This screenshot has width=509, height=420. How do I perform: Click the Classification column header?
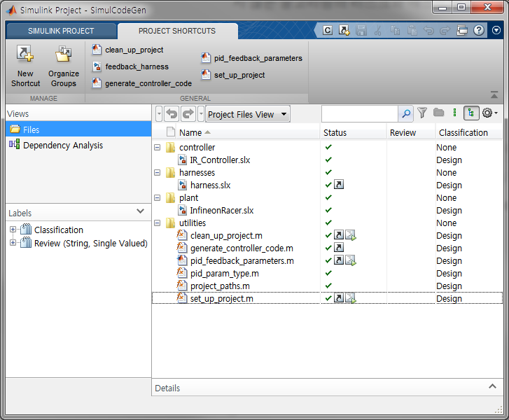point(469,132)
